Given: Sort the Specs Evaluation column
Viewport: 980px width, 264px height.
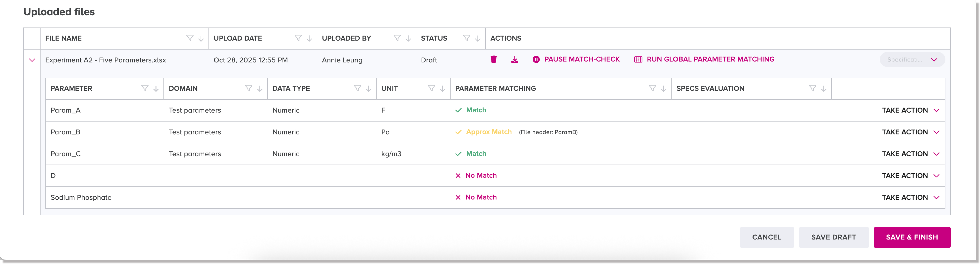Looking at the screenshot, I should [x=824, y=89].
